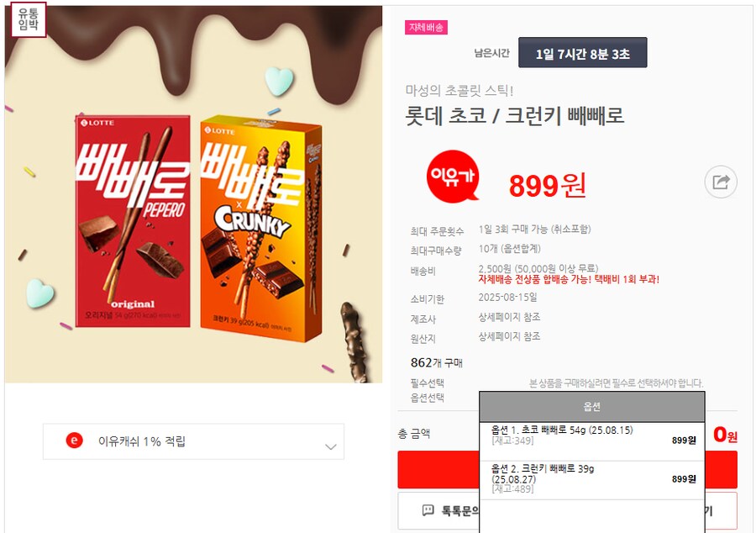Image resolution: width=756 pixels, height=533 pixels.
Task: Click the 899원 sale price text
Action: click(x=547, y=186)
